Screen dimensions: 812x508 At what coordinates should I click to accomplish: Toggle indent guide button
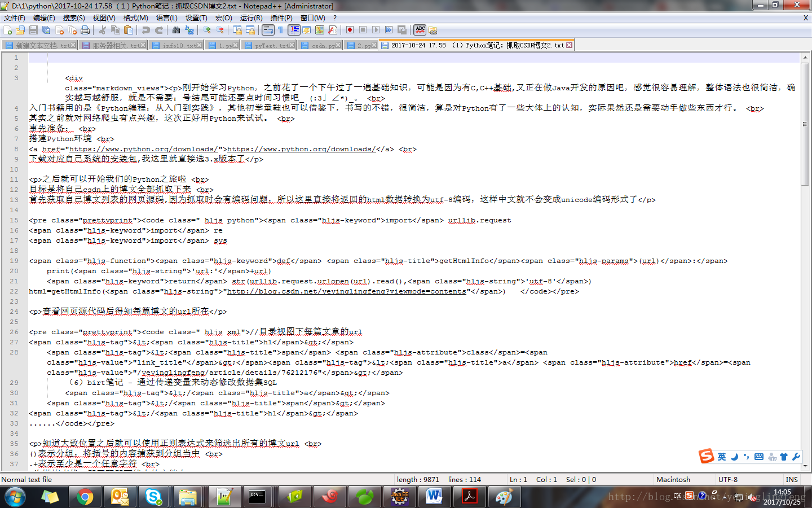click(x=294, y=30)
